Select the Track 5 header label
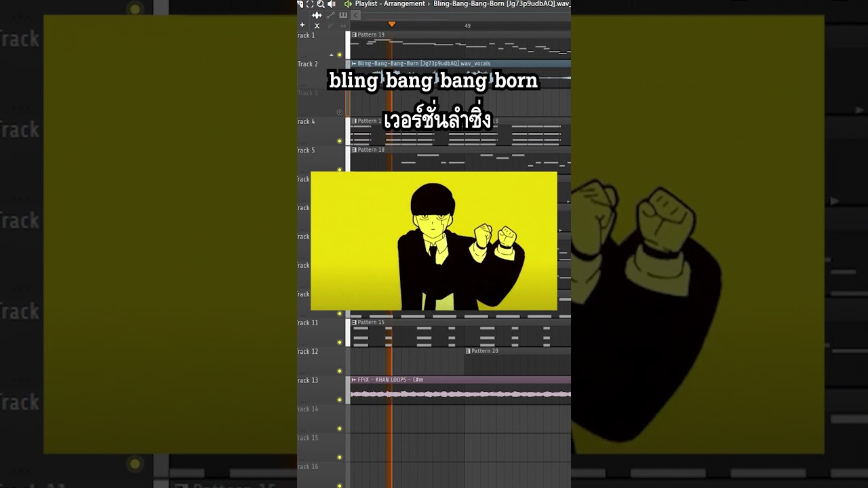The height and width of the screenshot is (488, 868). tap(306, 150)
